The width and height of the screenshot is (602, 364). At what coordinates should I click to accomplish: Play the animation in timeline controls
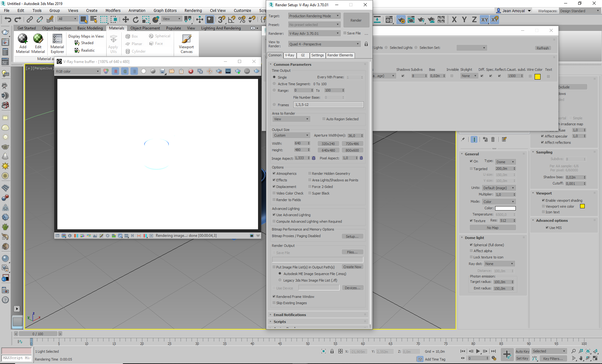tap(478, 351)
